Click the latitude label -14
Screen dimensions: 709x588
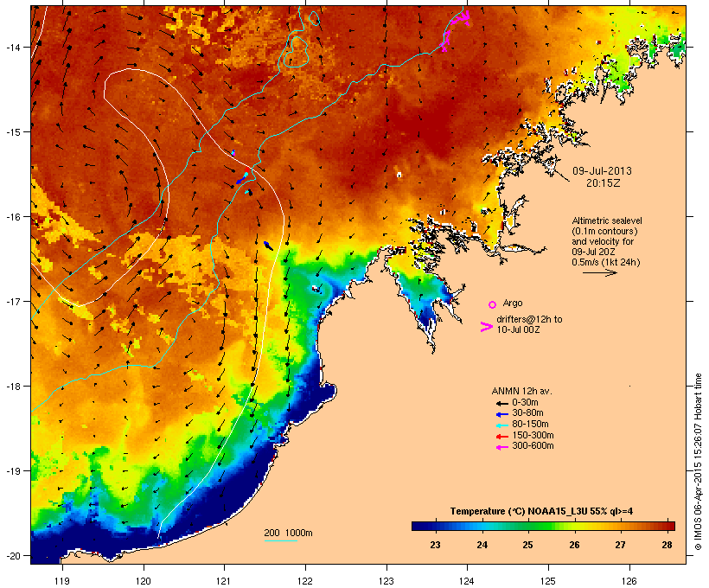coord(12,47)
